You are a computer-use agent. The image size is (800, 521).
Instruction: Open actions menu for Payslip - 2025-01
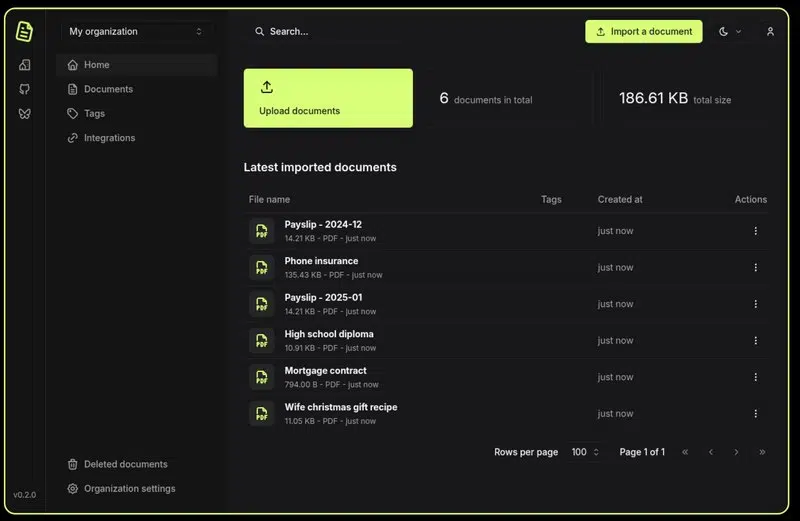tap(756, 304)
